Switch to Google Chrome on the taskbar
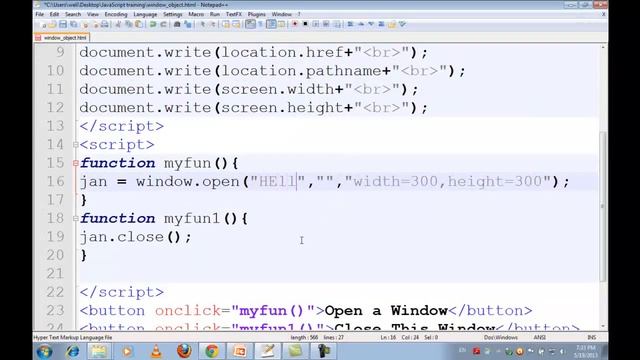 coord(211,351)
